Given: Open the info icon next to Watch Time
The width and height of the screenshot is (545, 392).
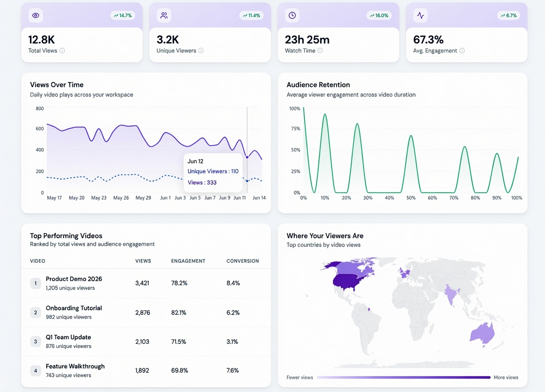Looking at the screenshot, I should point(320,51).
